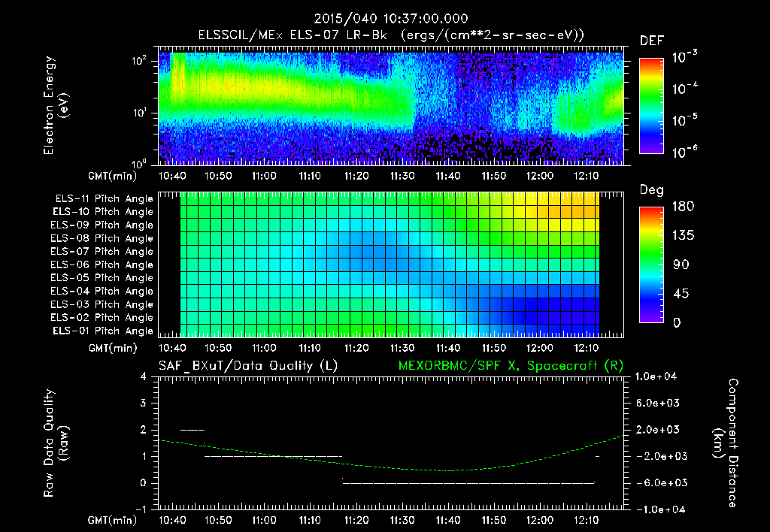Select the ELS-09 Pitch Angle row label
This screenshot has height=532, width=770.
coord(102,225)
